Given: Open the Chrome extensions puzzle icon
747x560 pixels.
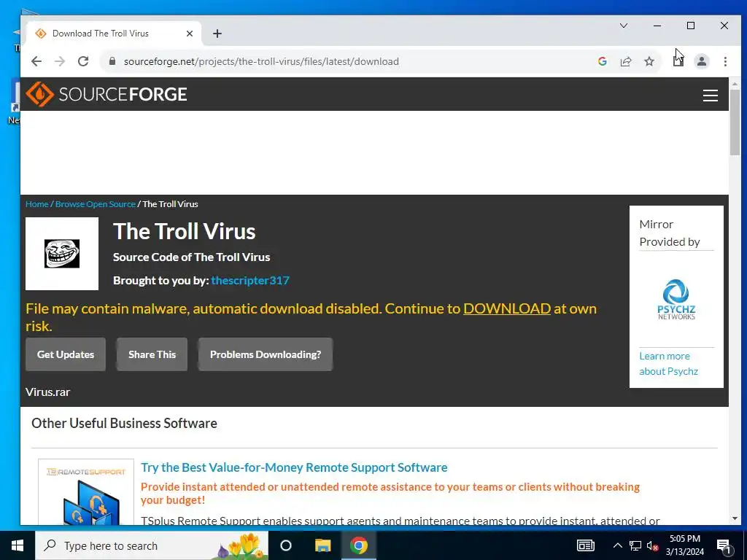Looking at the screenshot, I should [678, 61].
